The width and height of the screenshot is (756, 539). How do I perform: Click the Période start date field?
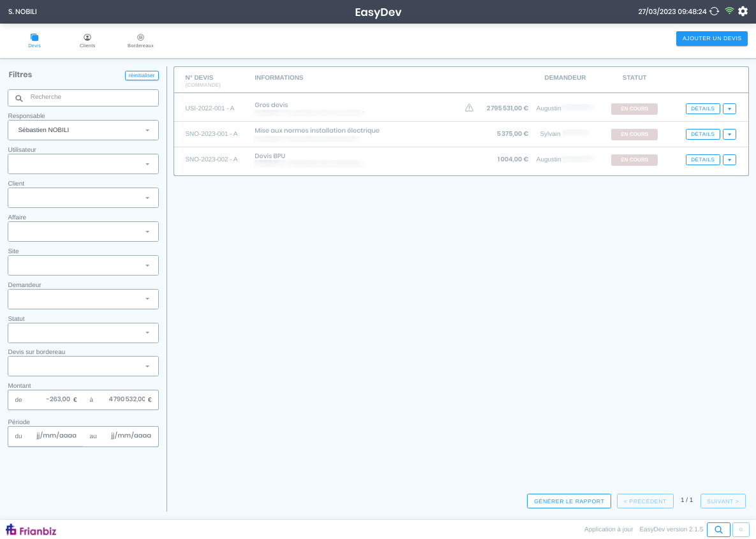tap(56, 436)
